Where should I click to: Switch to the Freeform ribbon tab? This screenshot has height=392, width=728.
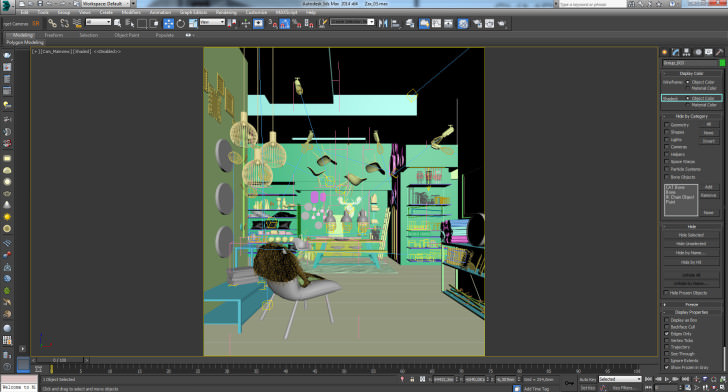(53, 35)
